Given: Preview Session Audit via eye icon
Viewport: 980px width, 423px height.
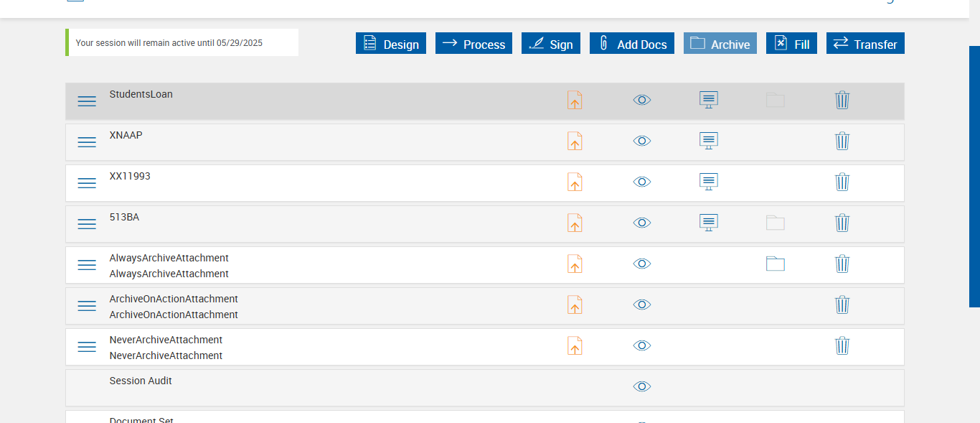Looking at the screenshot, I should (642, 386).
